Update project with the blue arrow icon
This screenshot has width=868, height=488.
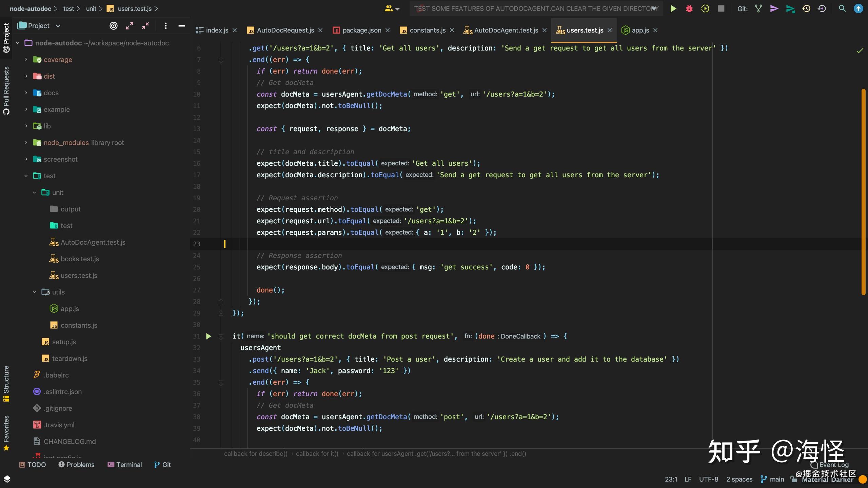tap(859, 8)
